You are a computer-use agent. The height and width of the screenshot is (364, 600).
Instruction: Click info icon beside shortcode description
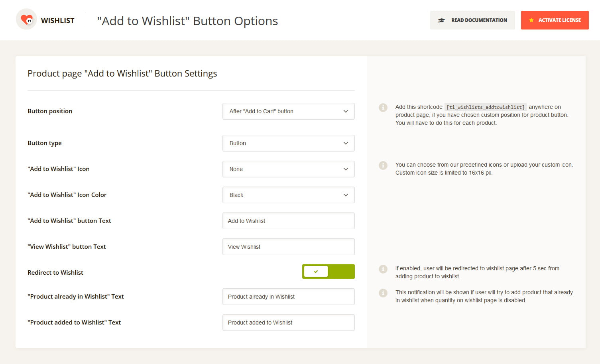point(383,108)
